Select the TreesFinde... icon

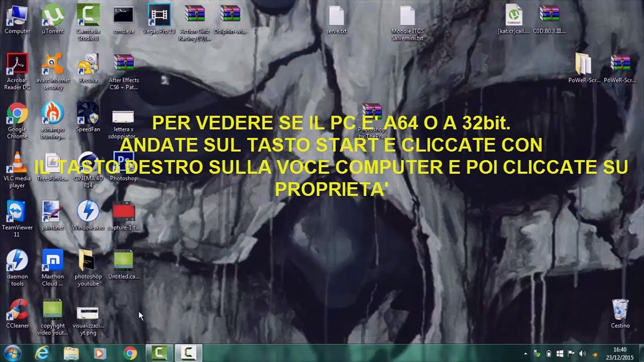[x=52, y=166]
